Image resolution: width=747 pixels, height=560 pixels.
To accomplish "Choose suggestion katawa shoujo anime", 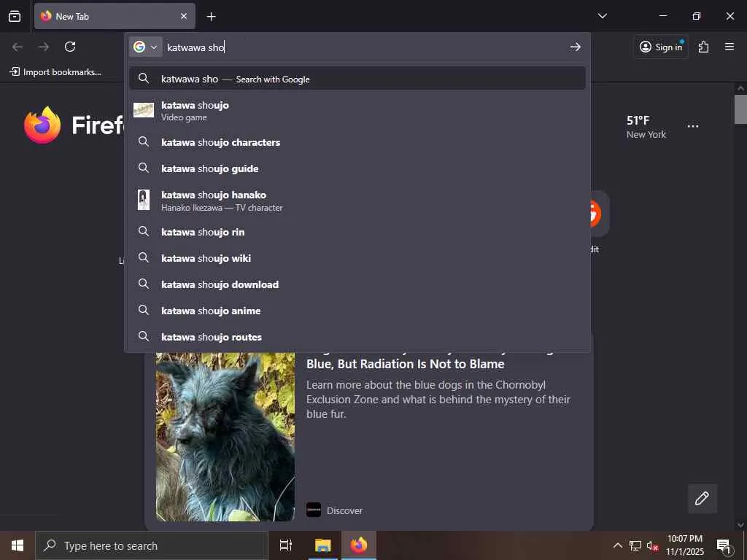I will pyautogui.click(x=357, y=311).
